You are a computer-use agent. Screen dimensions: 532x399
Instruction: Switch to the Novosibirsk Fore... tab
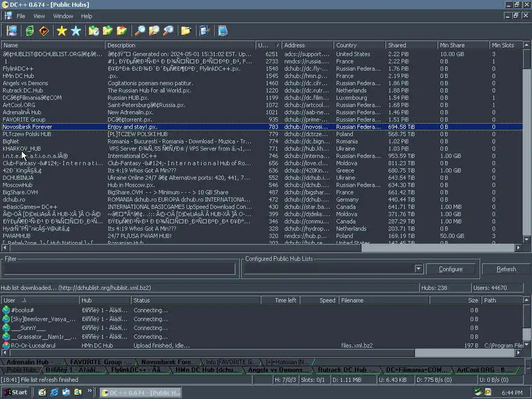pos(169,362)
